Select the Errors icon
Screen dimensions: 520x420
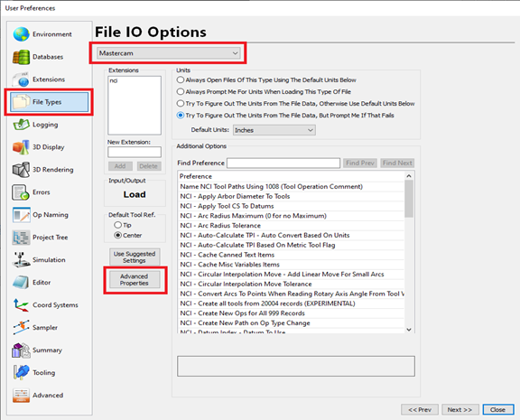pos(22,192)
